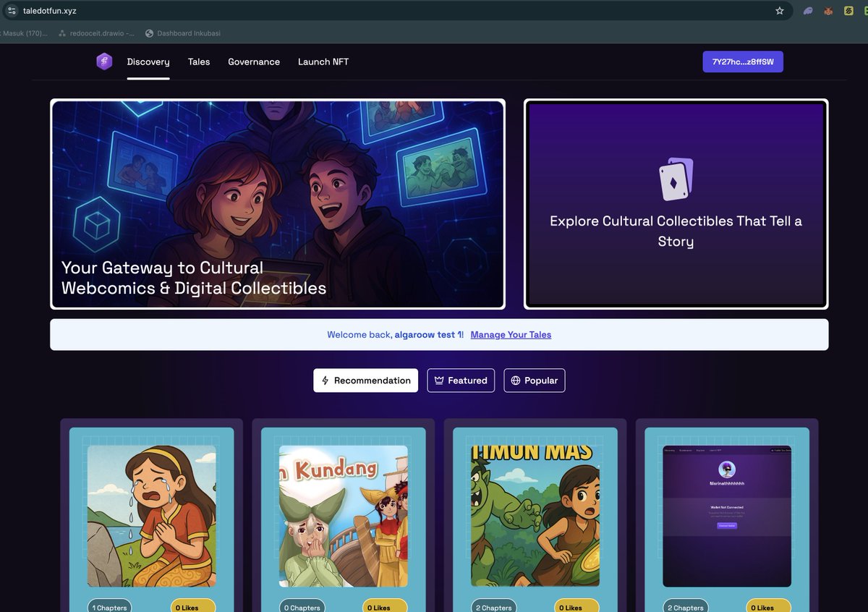Go to the Governance page
The width and height of the screenshot is (868, 612).
(254, 61)
